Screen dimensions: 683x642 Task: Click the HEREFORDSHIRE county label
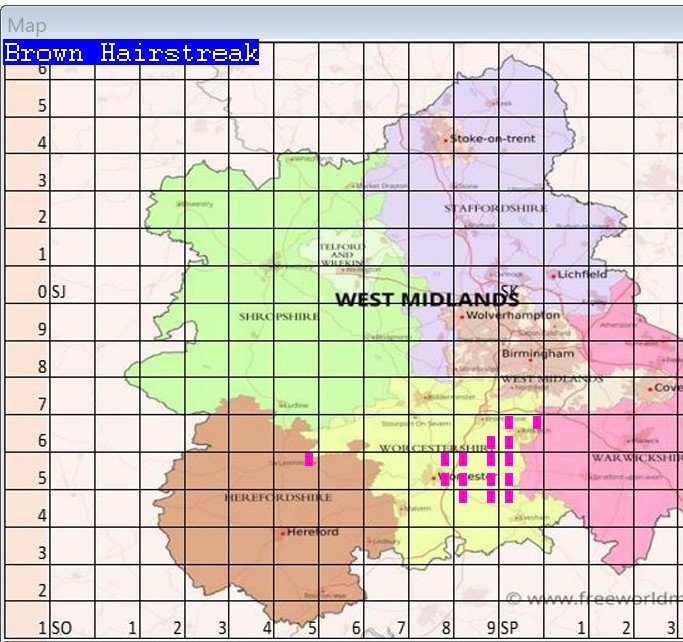pyautogui.click(x=263, y=496)
